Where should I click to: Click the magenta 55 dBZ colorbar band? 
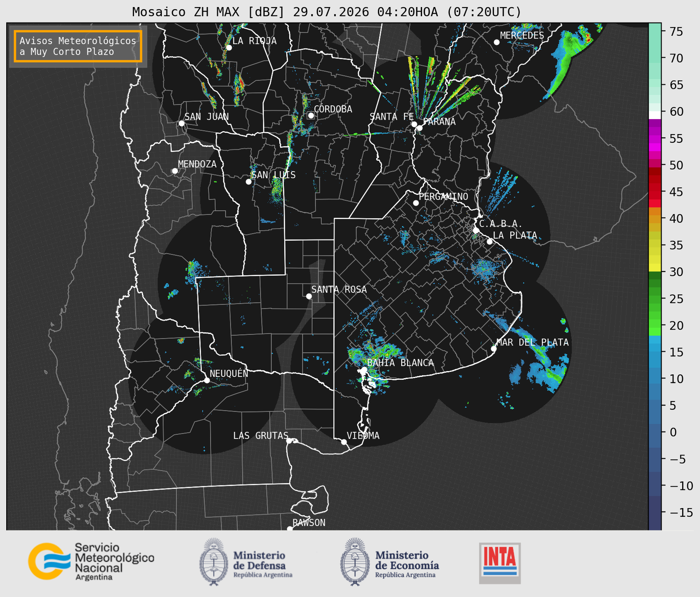(655, 139)
